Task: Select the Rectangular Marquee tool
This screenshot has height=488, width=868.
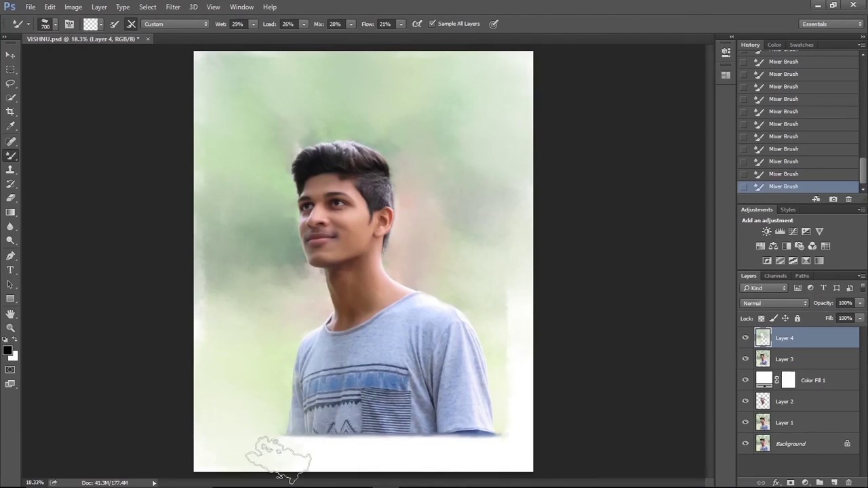Action: [10, 69]
